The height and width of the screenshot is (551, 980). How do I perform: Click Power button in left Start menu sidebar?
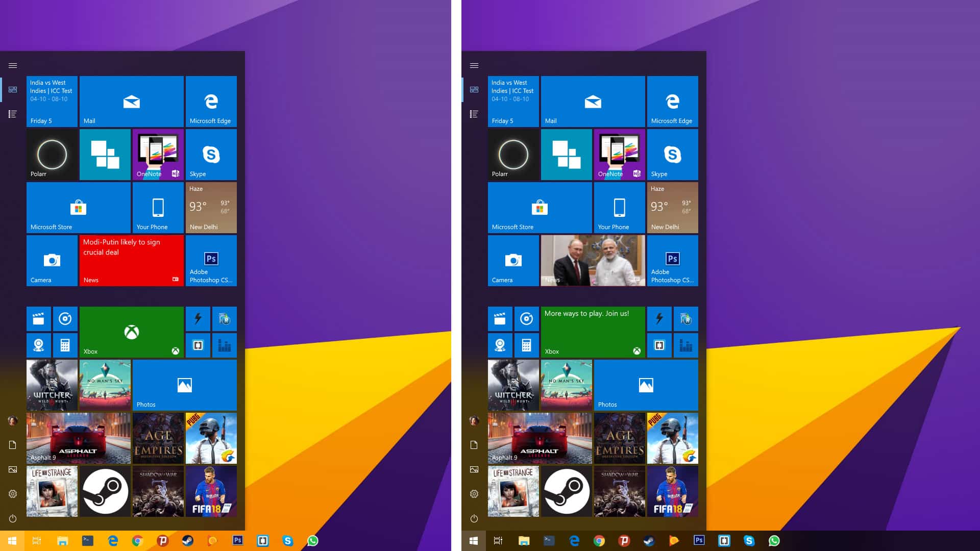(x=13, y=518)
